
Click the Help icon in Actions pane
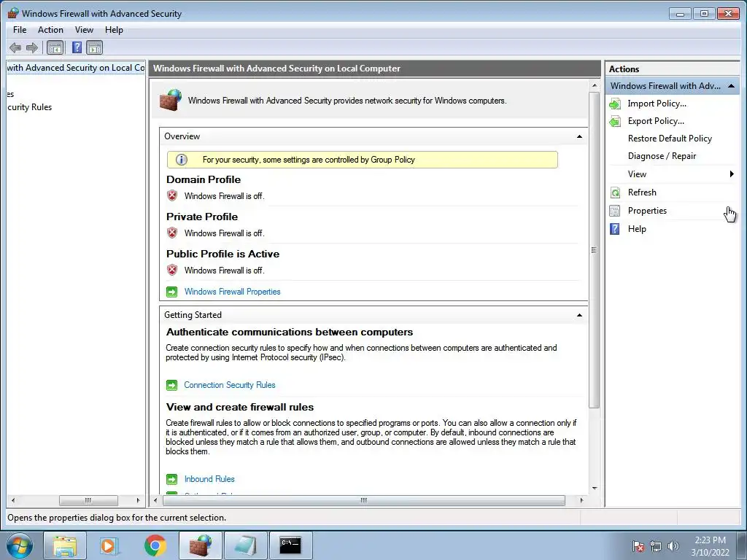615,229
